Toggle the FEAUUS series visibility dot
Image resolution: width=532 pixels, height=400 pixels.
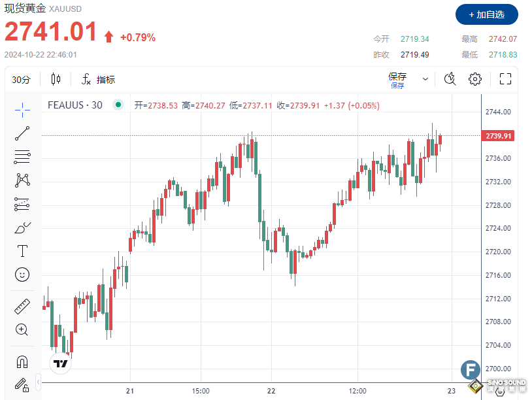(x=118, y=105)
